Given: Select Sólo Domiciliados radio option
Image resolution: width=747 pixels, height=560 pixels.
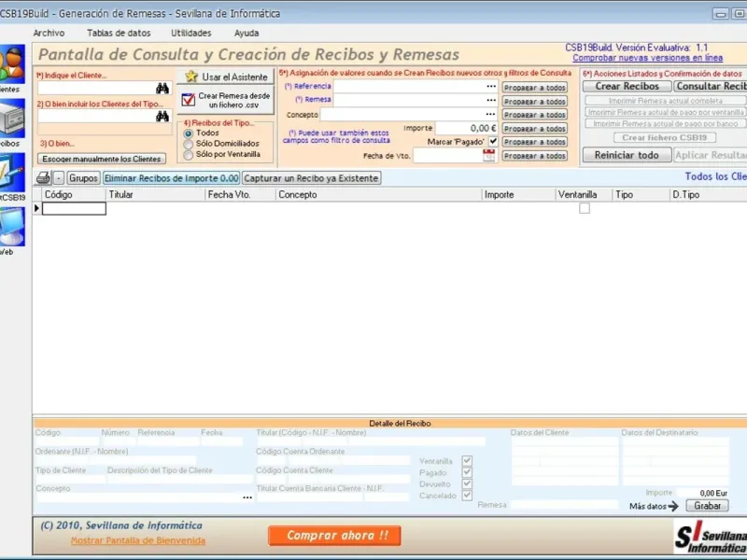Looking at the screenshot, I should pos(189,145).
